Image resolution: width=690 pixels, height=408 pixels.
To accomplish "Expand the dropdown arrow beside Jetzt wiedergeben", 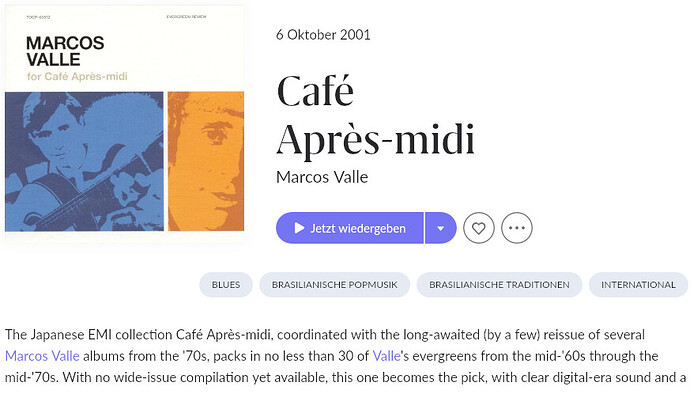I will (x=440, y=228).
